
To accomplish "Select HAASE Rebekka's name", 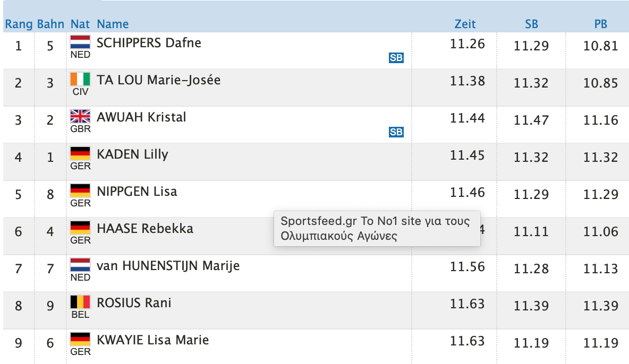I will (145, 229).
